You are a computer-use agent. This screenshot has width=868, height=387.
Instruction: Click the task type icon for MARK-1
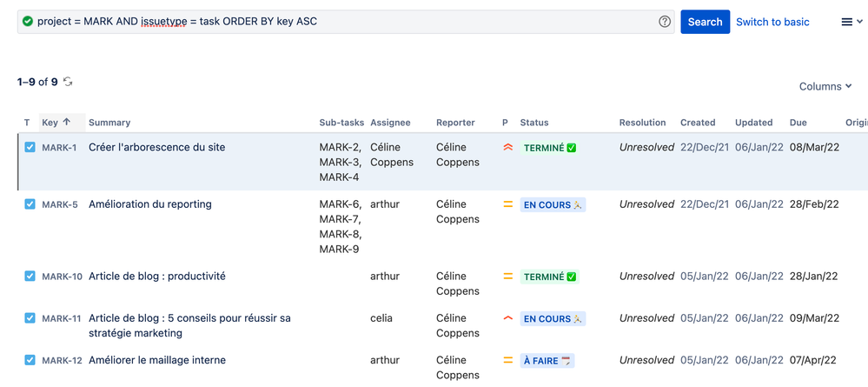(30, 148)
